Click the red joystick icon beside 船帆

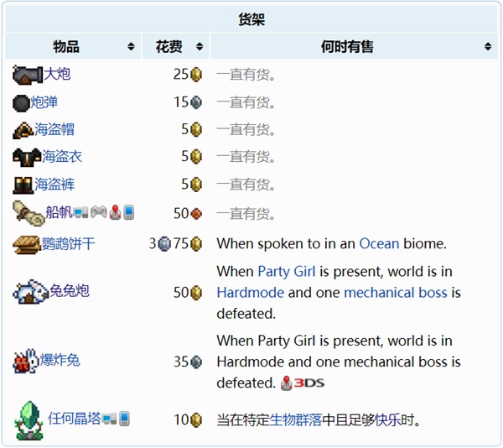[115, 213]
